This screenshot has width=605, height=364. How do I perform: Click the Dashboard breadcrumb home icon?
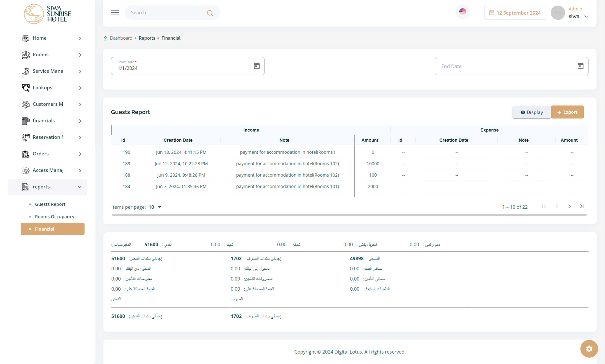[x=106, y=38]
